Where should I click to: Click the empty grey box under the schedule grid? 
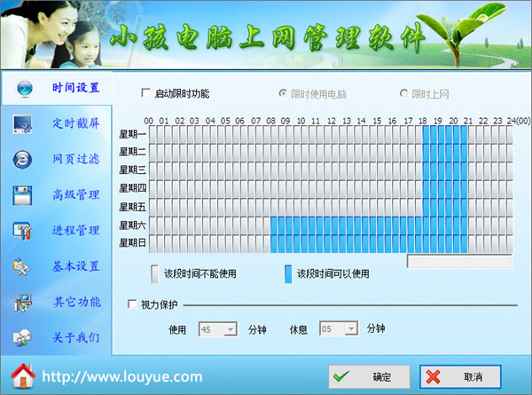[459, 261]
